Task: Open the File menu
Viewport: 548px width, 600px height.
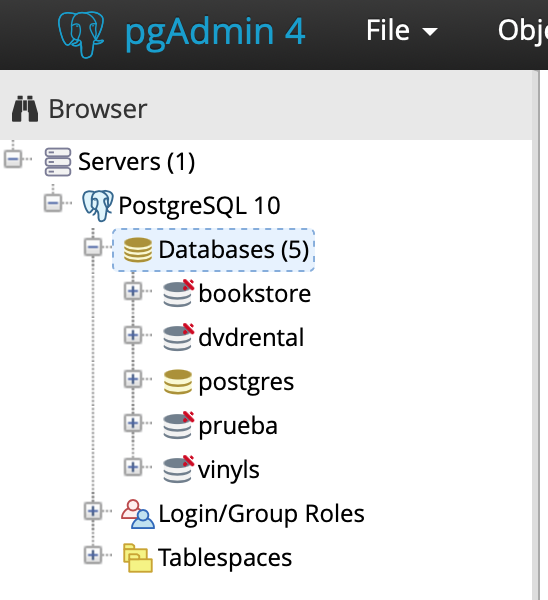Action: tap(401, 30)
